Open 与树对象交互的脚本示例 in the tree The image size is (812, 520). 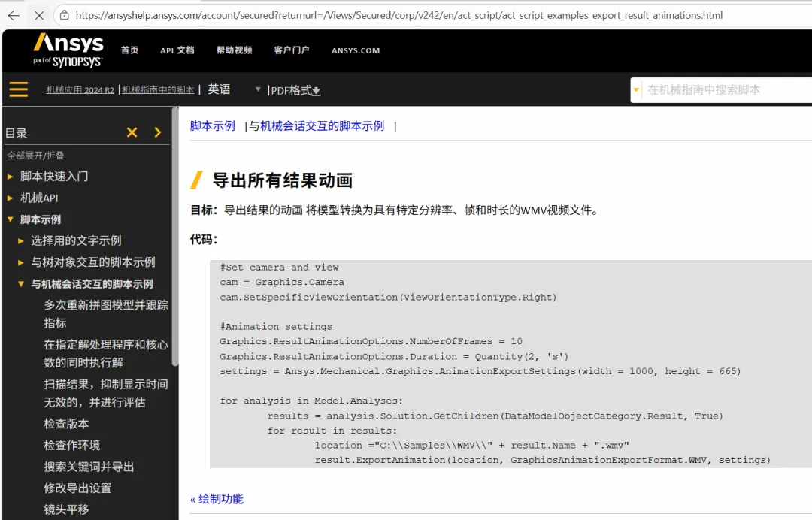click(93, 262)
